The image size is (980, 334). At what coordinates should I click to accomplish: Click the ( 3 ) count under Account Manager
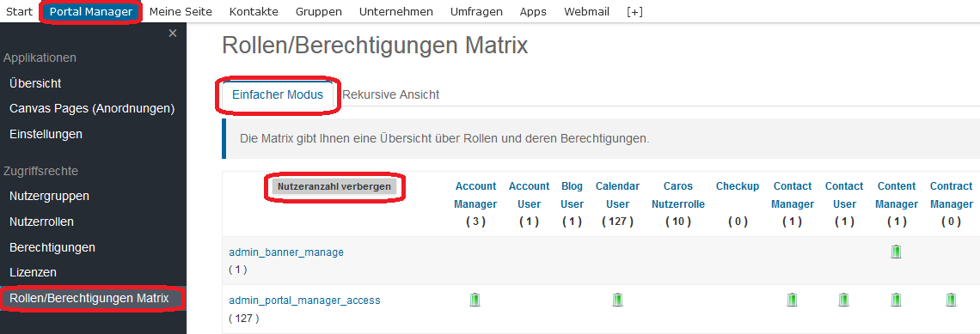click(x=475, y=222)
